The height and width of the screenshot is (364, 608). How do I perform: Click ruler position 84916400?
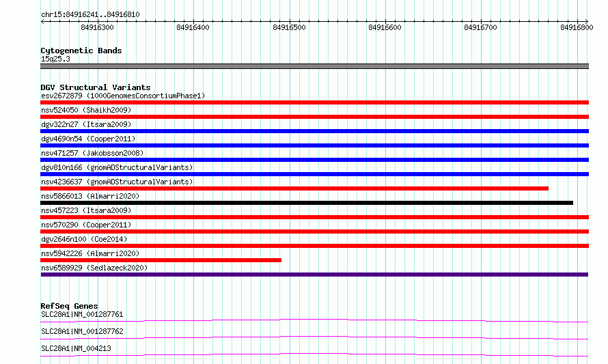[193, 27]
